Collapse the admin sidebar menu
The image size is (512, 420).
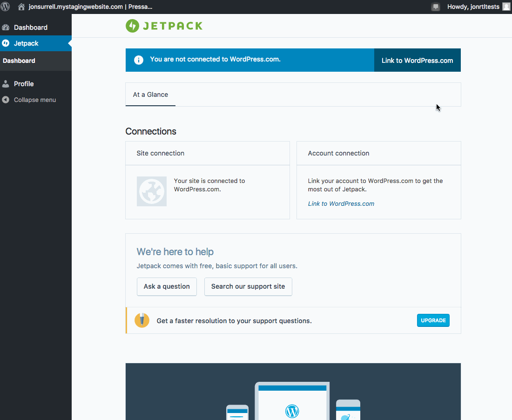pos(35,100)
